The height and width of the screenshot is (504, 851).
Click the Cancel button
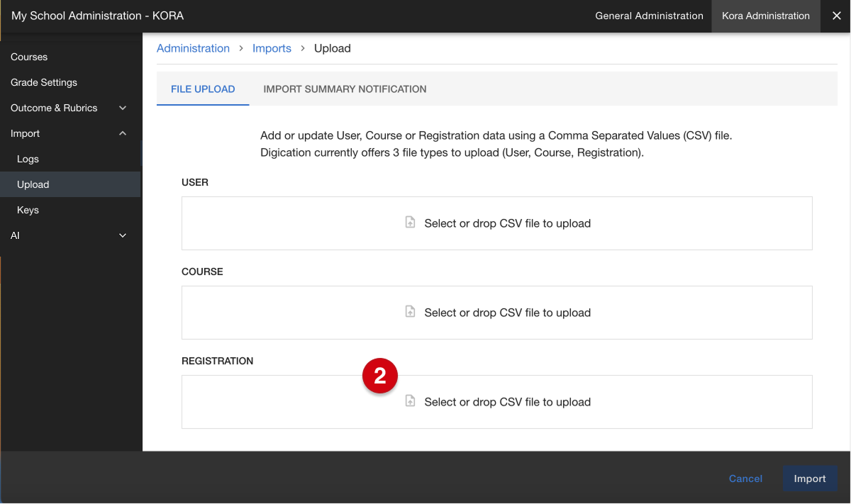(x=745, y=478)
